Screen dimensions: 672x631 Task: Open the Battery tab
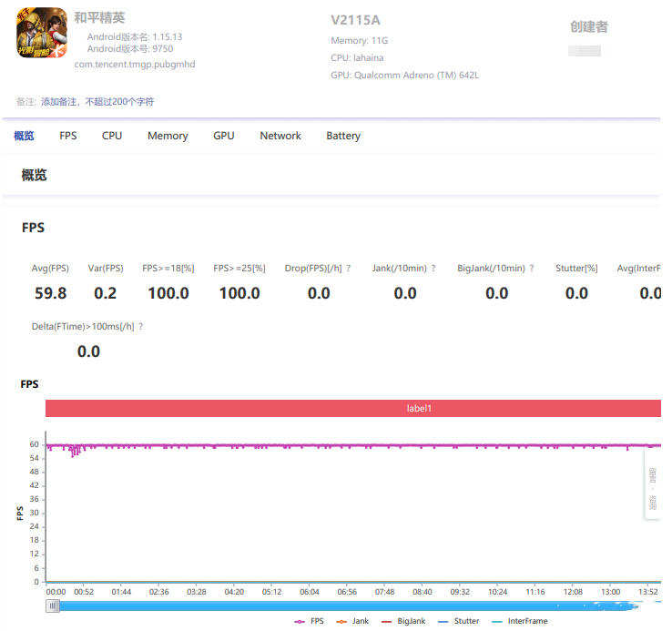pyautogui.click(x=343, y=136)
